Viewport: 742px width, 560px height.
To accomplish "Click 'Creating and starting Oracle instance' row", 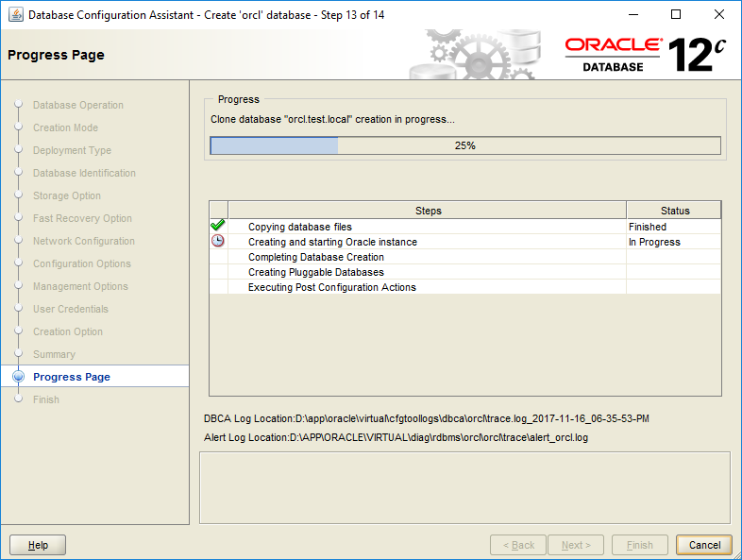I will point(465,242).
